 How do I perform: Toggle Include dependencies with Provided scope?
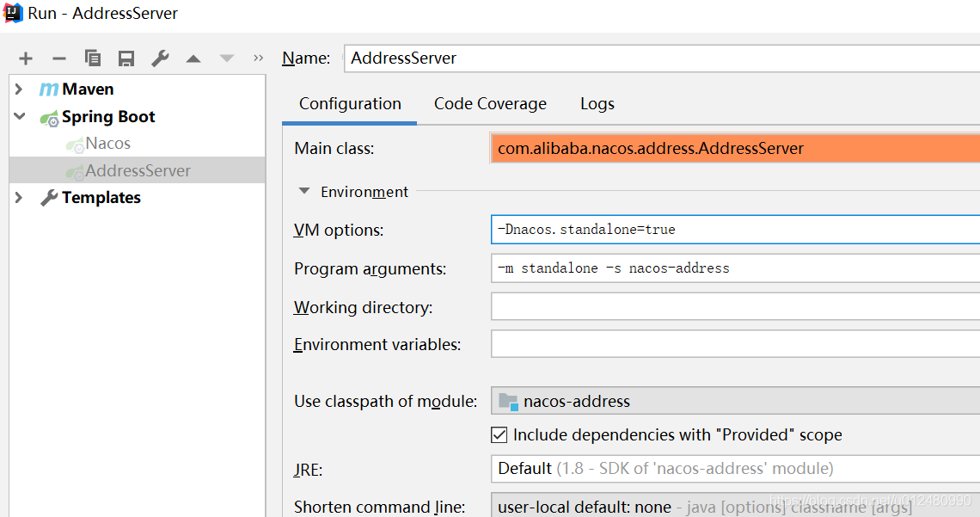pyautogui.click(x=499, y=434)
